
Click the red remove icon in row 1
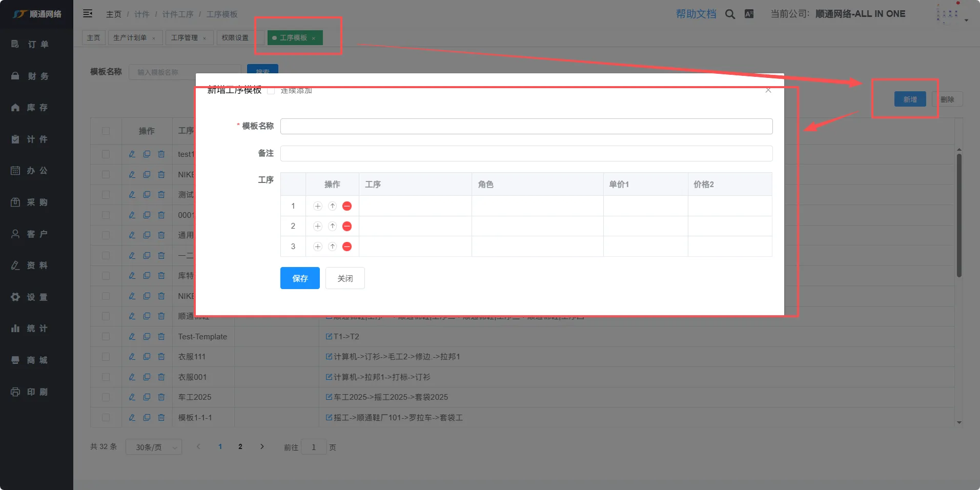(347, 206)
